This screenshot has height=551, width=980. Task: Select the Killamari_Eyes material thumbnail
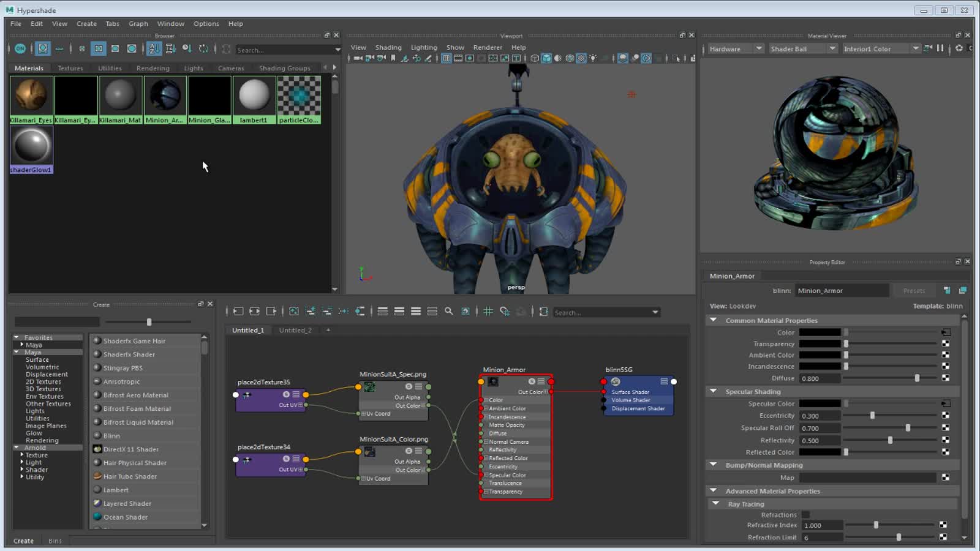point(31,100)
